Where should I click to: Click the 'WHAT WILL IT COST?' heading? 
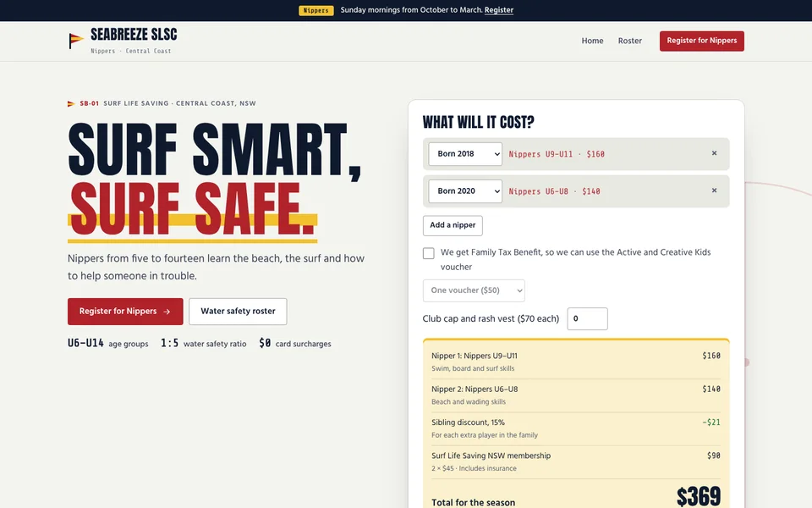coord(478,122)
